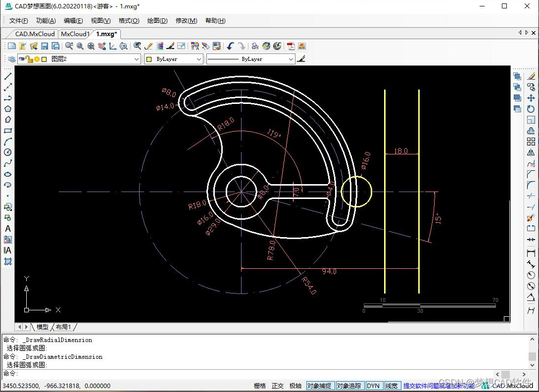Click command history scrollbar down arrow

point(532,365)
